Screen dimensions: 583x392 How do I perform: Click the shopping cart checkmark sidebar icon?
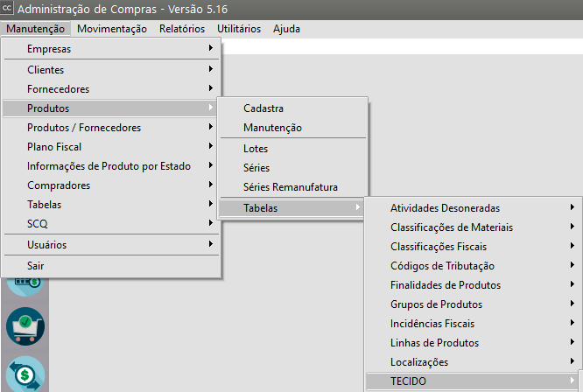click(25, 327)
